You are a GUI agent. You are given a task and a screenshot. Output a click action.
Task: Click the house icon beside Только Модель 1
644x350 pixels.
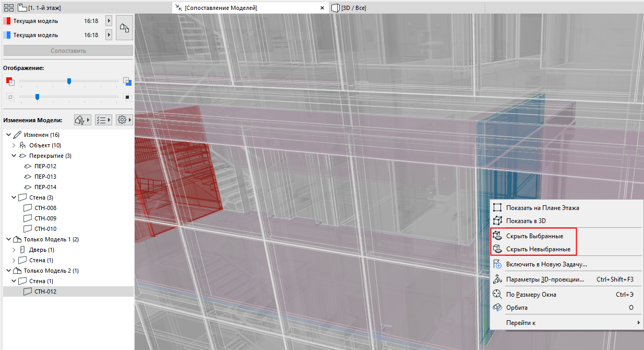17,239
